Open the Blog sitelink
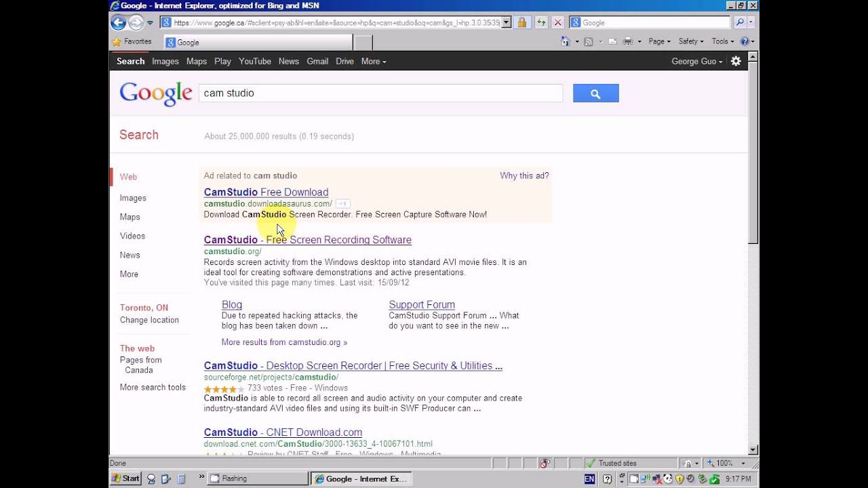Viewport: 868px width, 488px height. coord(232,305)
